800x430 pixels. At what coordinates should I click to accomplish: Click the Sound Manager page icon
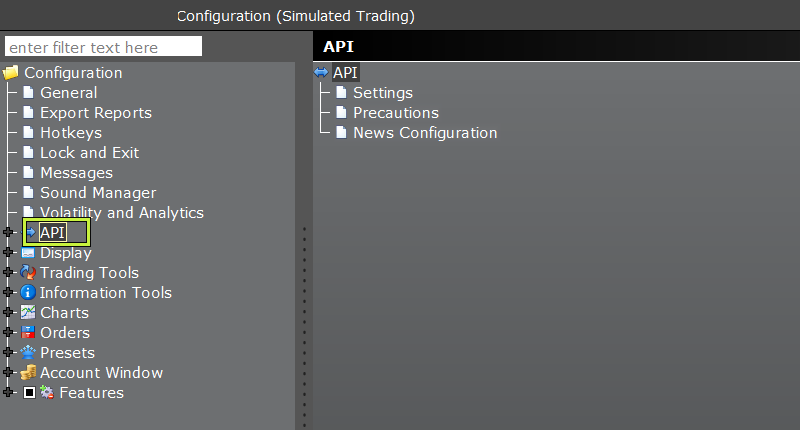coord(29,192)
